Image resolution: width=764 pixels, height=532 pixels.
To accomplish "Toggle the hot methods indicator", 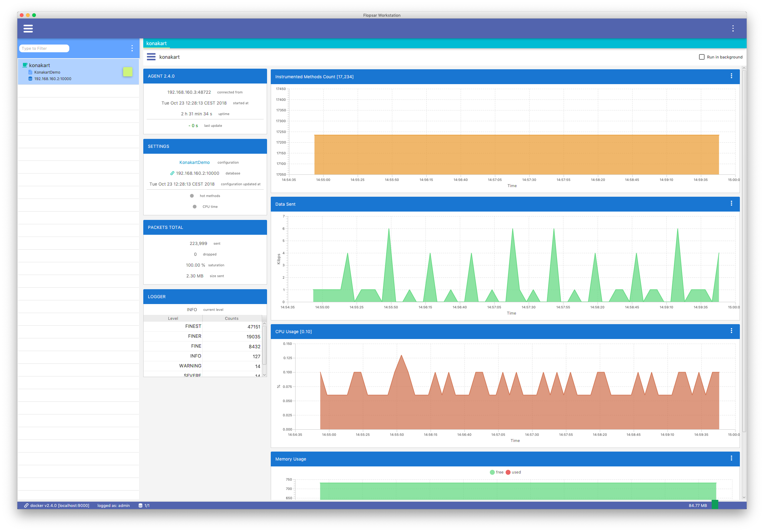I will pos(192,196).
